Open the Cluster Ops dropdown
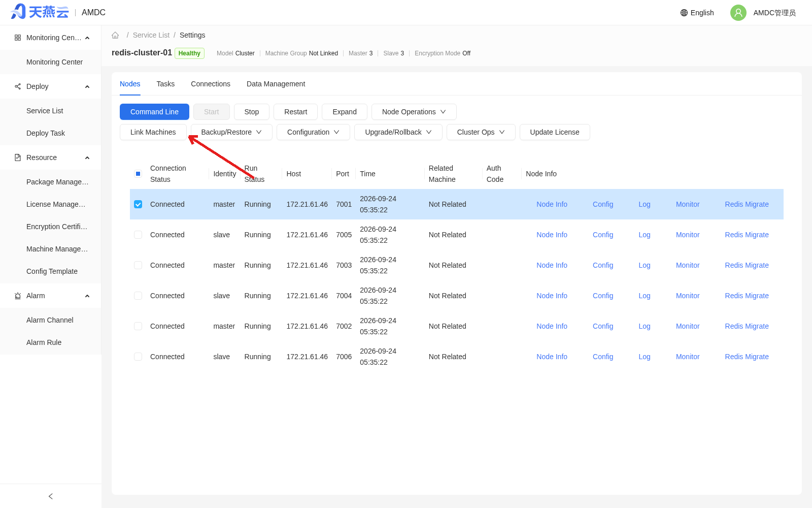This screenshot has width=812, height=508. [481, 132]
